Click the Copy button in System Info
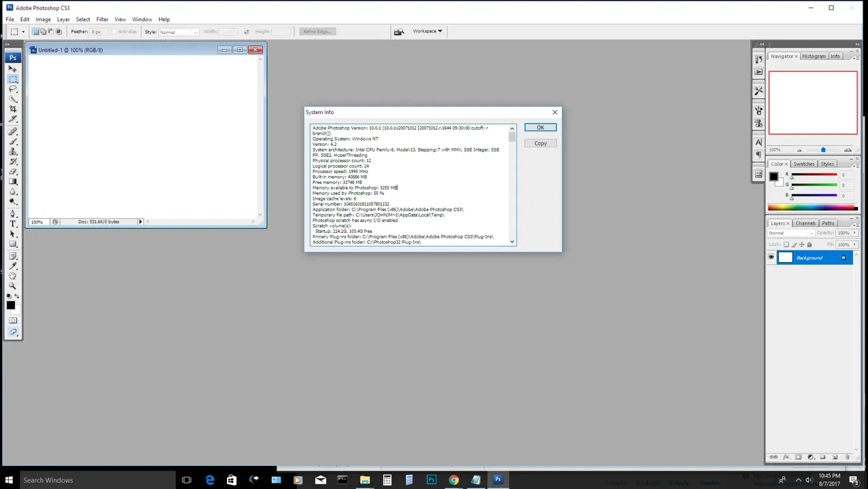This screenshot has height=489, width=868. (540, 143)
